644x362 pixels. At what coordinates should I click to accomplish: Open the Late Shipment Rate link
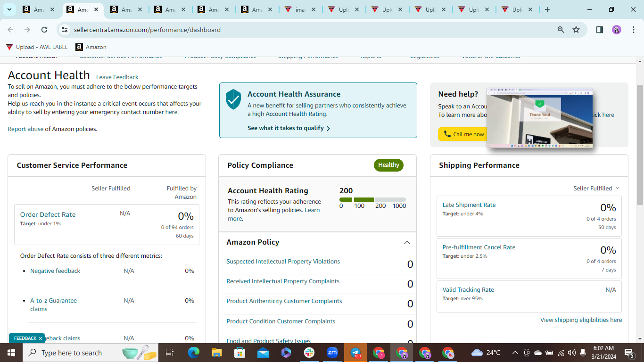point(469,205)
